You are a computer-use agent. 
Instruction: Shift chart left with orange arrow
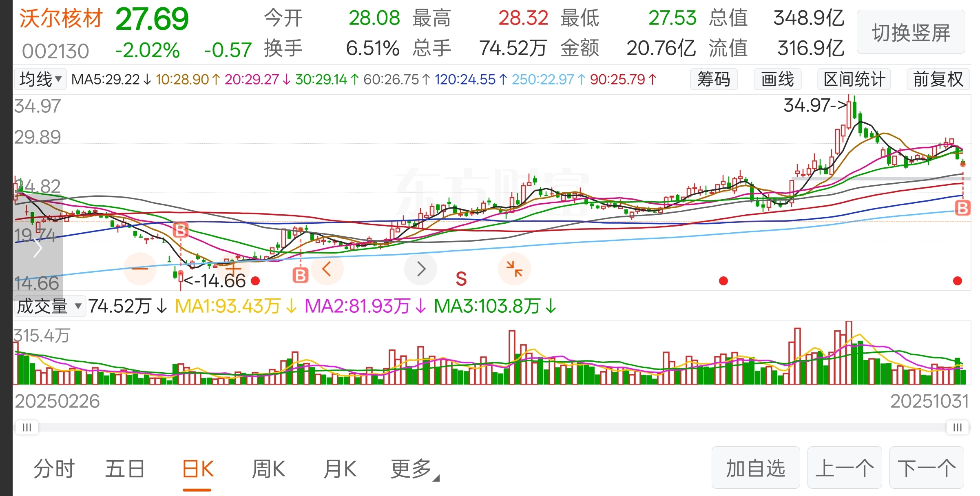point(327,269)
